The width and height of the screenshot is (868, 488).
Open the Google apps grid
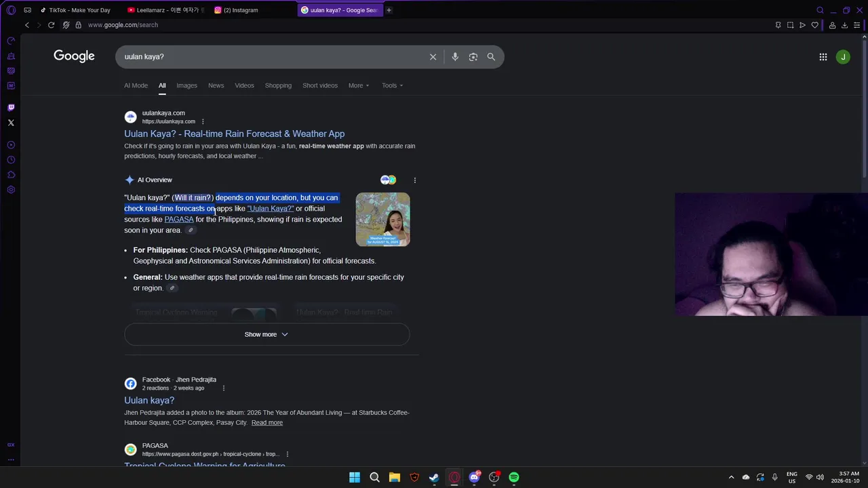[823, 57]
